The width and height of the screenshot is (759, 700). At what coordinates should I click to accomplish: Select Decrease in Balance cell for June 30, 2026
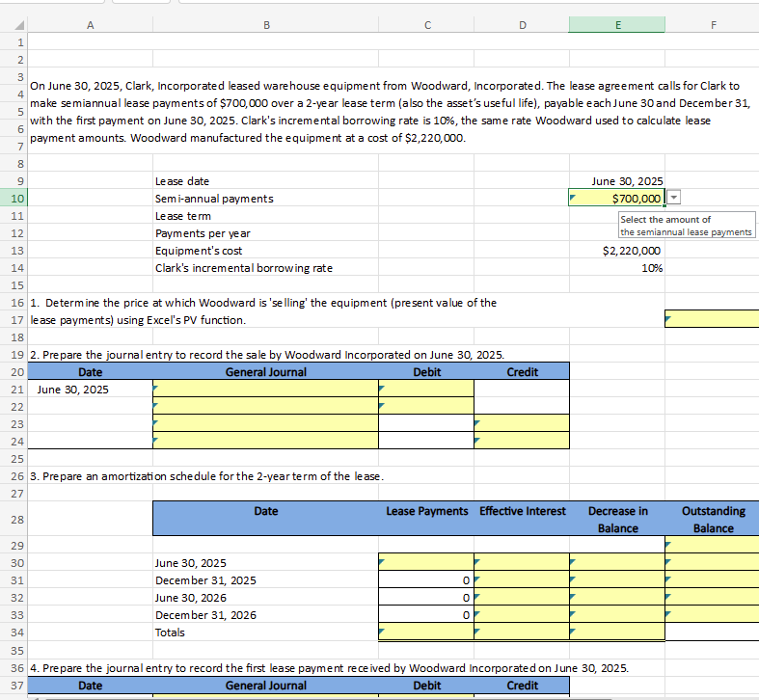pos(617,598)
